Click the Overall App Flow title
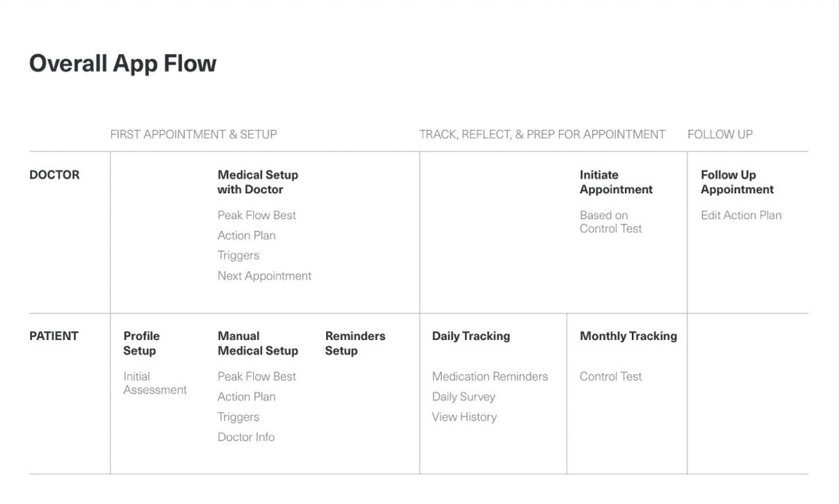 tap(123, 64)
